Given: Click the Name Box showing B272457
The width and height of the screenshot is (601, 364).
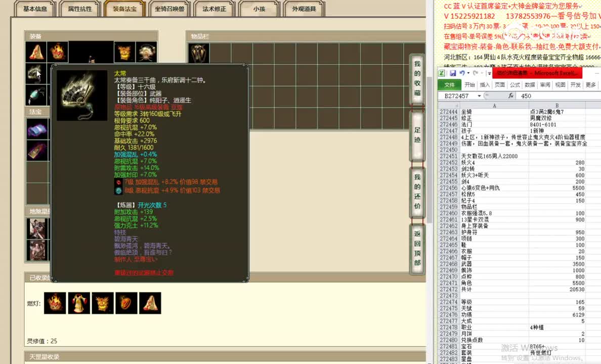Looking at the screenshot, I should [x=458, y=96].
